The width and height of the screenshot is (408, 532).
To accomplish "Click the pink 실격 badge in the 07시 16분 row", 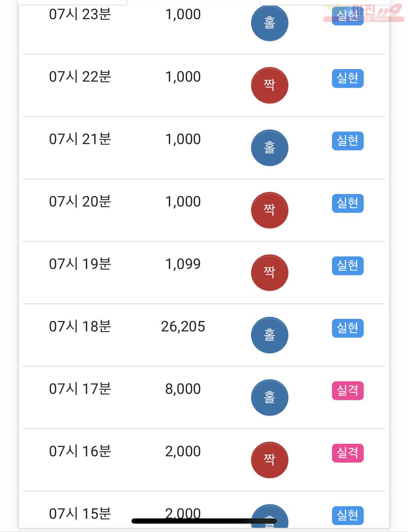I will (348, 453).
